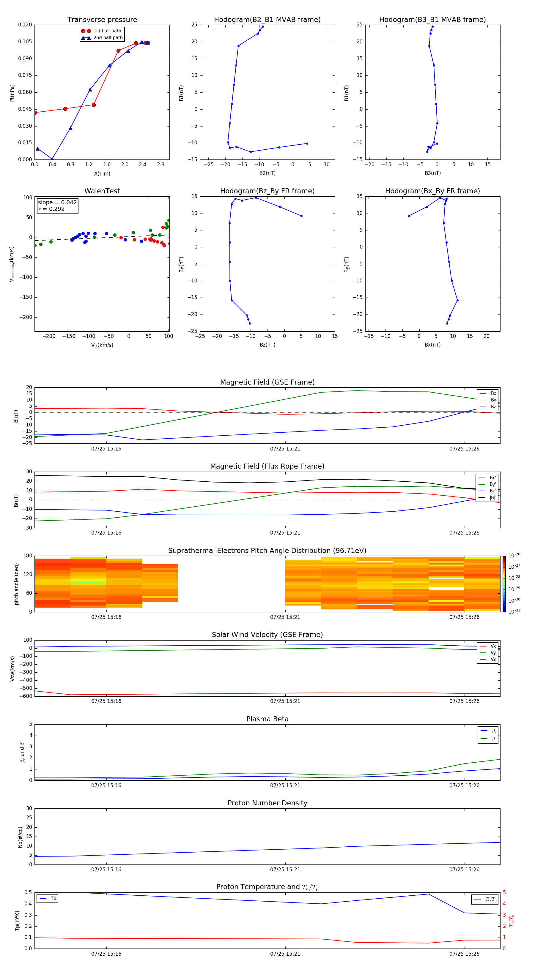Viewport: 535px width, 980px height.
Task: Click the 'Transverse pressure' plot title
Action: tap(102, 20)
